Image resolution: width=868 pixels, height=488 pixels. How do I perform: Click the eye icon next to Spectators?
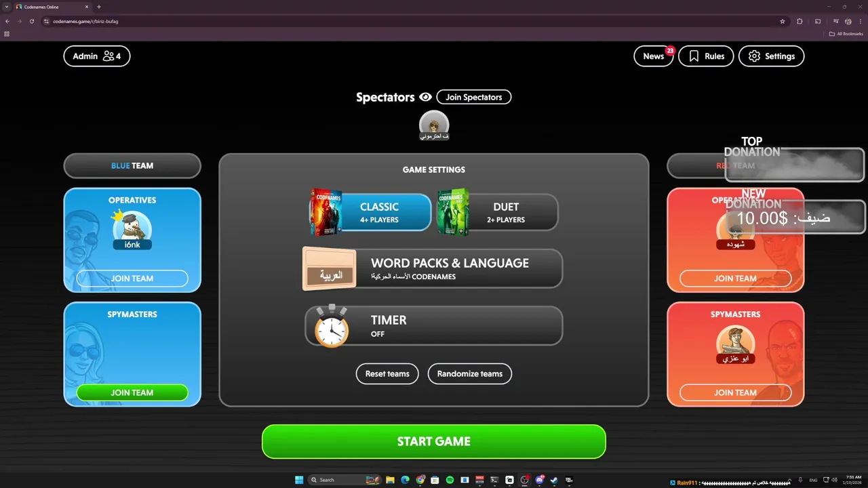click(x=425, y=97)
